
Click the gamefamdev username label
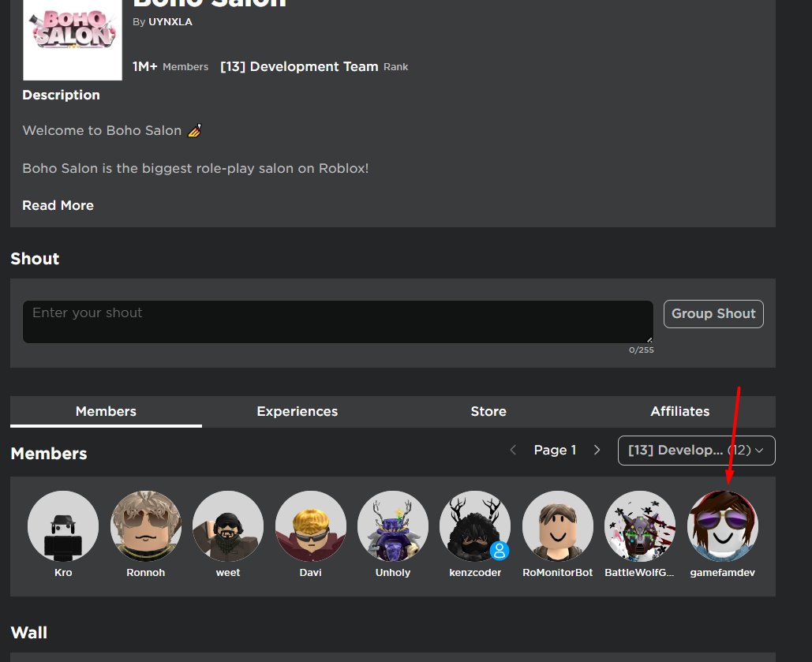722,572
